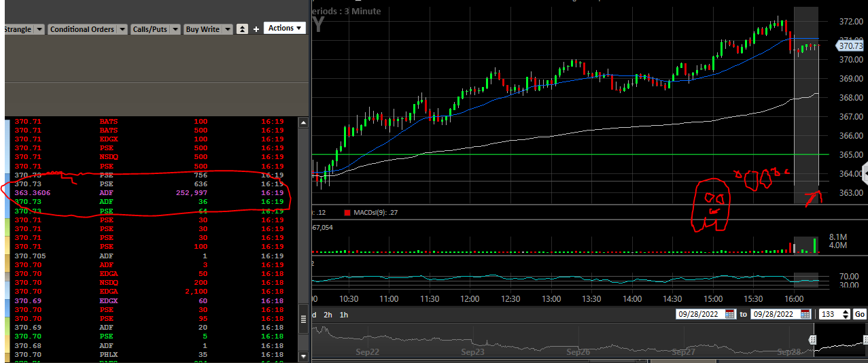The image size is (868, 363).
Task: Open the Actions dropdown menu
Action: tap(284, 28)
